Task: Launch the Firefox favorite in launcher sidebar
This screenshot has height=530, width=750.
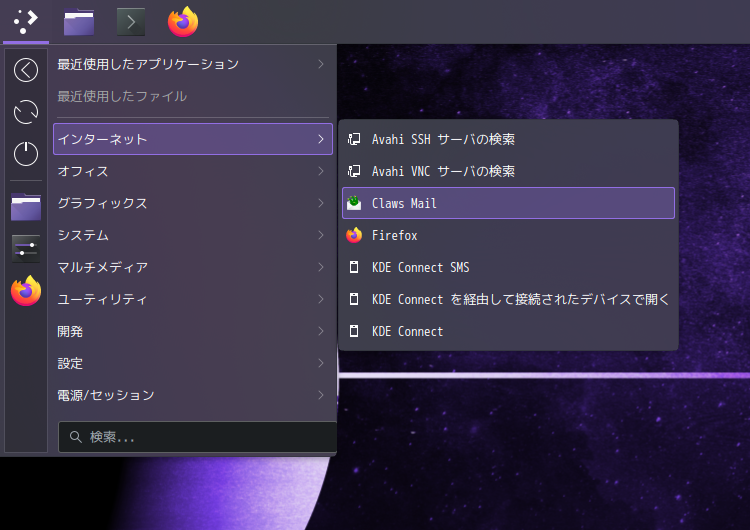Action: click(x=26, y=291)
